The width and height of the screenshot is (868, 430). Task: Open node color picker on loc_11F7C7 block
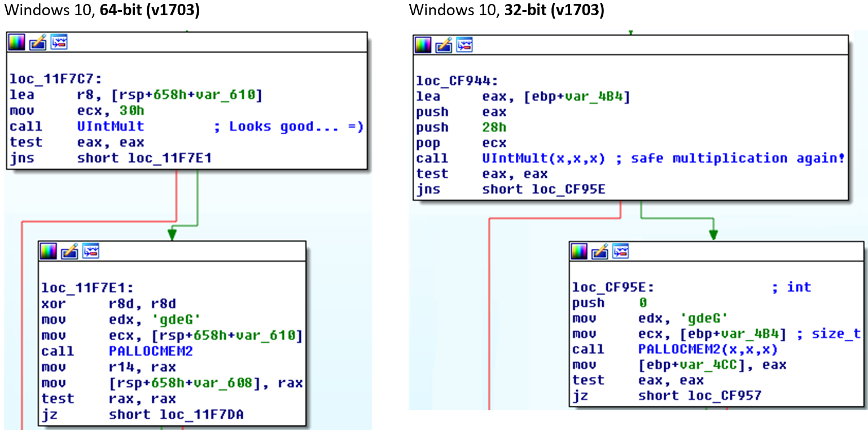(x=17, y=42)
